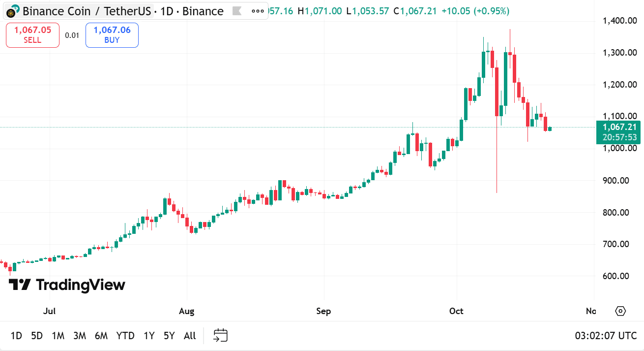This screenshot has width=644, height=351.
Task: Click the Binance Coin logo icon
Action: (13, 11)
